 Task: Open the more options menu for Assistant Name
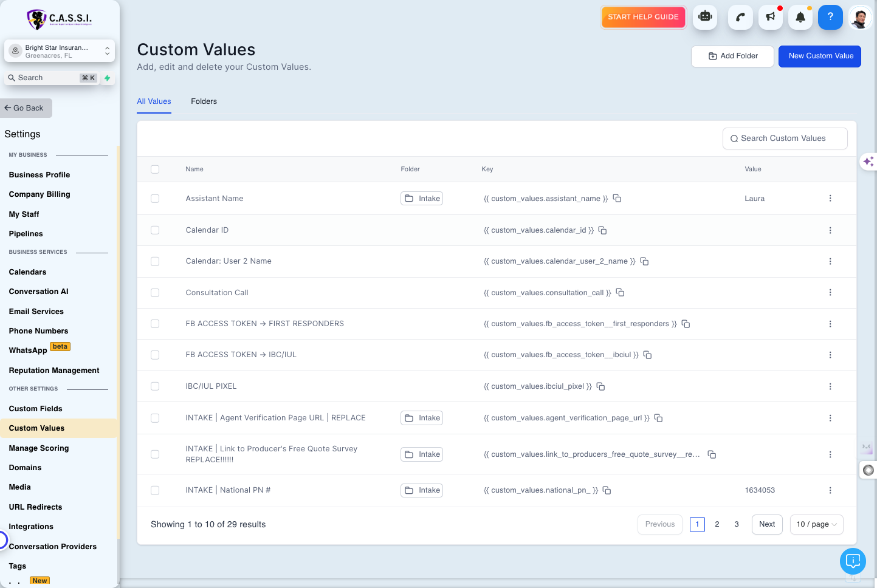pyautogui.click(x=830, y=199)
